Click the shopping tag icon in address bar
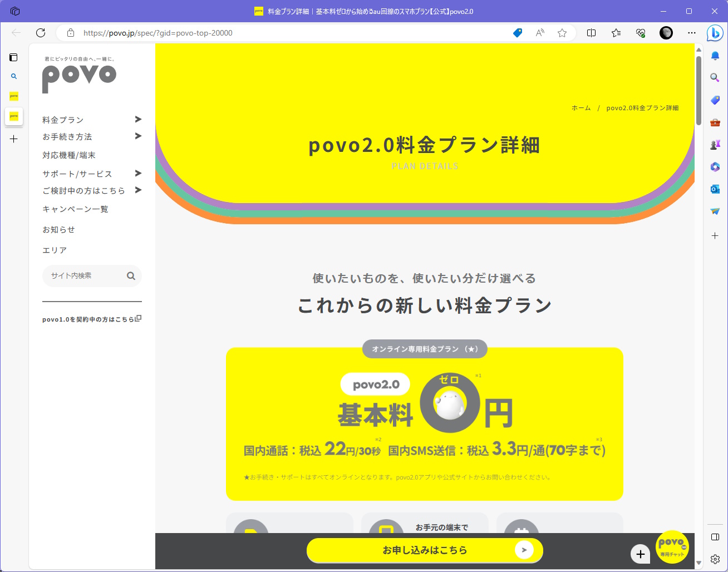Screen dimensions: 728x572 click(518, 33)
